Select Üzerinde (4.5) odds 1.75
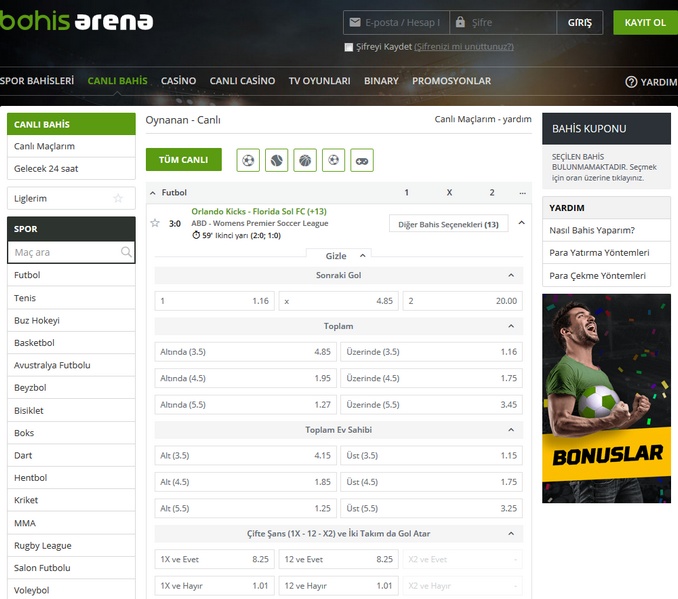 (432, 378)
